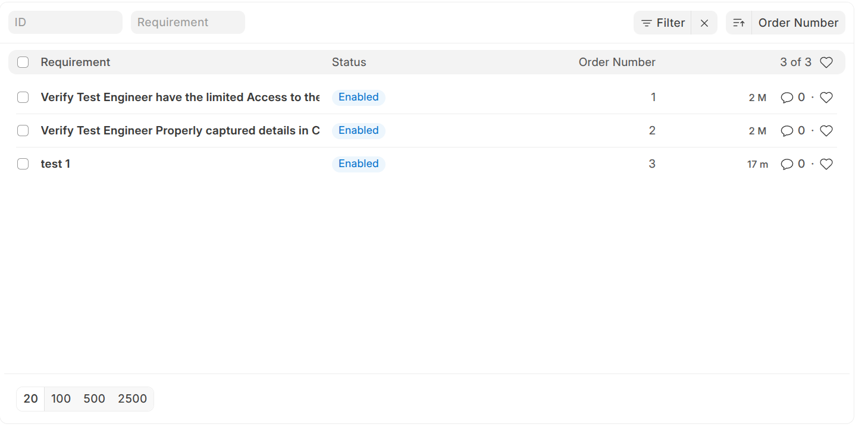Set page size to 100
Image resolution: width=868 pixels, height=427 pixels.
61,399
